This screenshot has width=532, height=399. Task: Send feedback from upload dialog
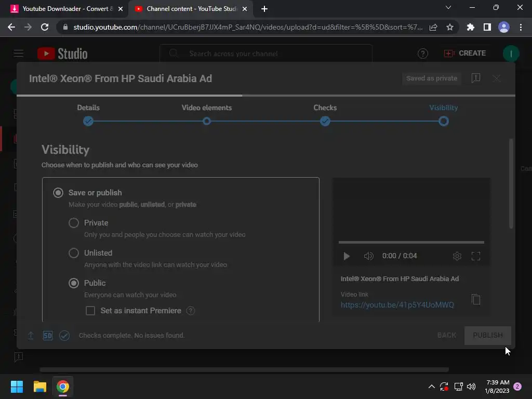click(476, 78)
